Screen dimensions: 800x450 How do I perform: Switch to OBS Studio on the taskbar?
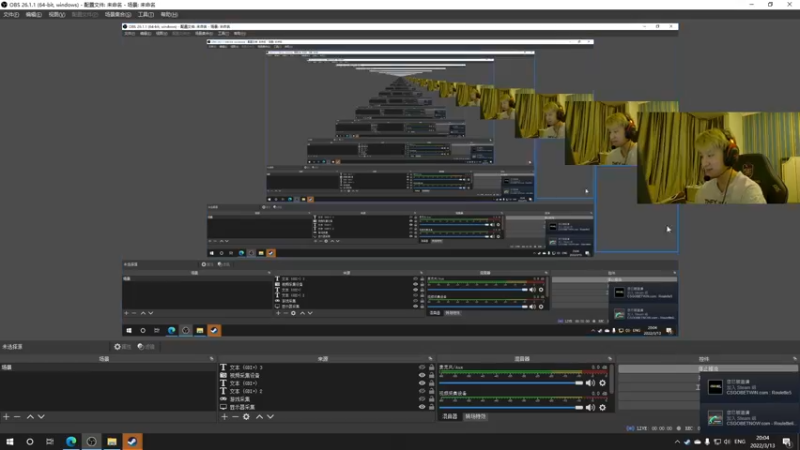click(91, 441)
